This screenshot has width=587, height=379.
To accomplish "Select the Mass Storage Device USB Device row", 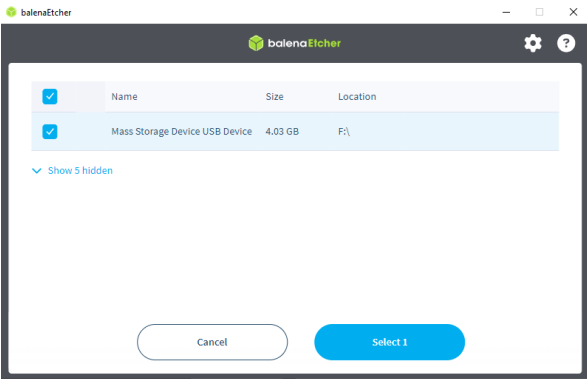I will [x=295, y=131].
